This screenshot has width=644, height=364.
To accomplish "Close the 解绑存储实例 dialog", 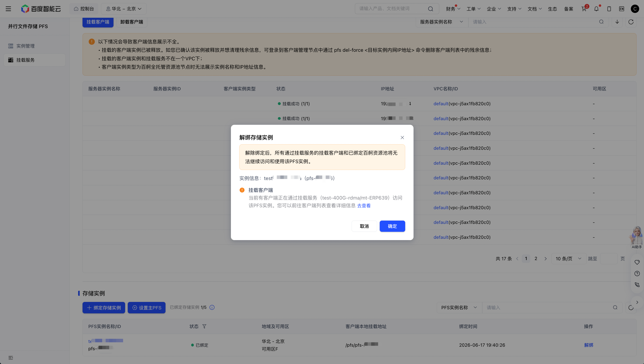I will (x=402, y=137).
